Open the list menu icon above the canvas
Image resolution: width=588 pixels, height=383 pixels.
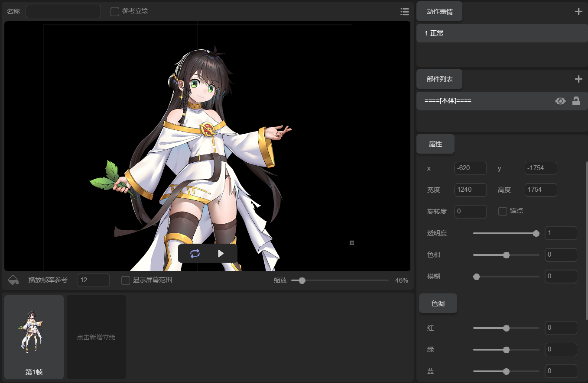[x=405, y=12]
